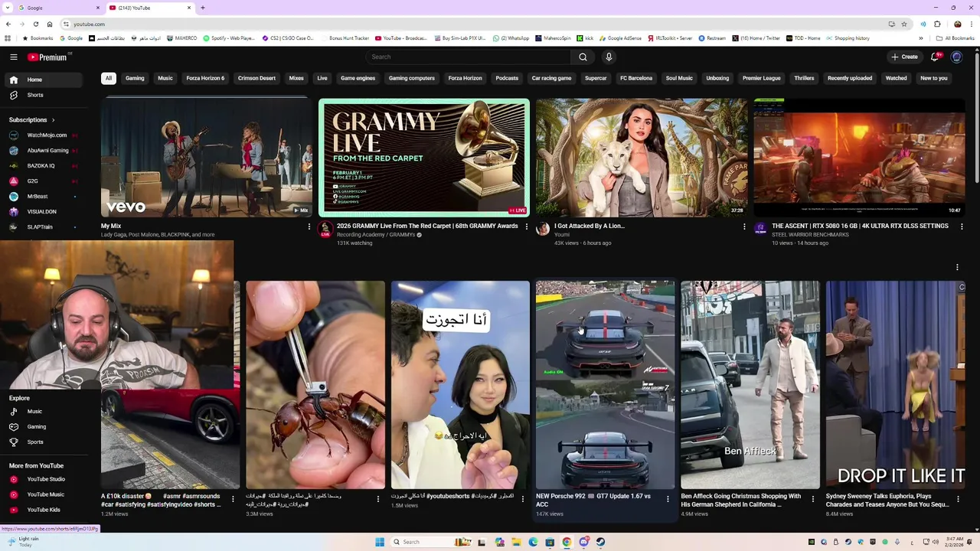
Task: Open the Spotify Web Player bookmark
Action: [229, 38]
